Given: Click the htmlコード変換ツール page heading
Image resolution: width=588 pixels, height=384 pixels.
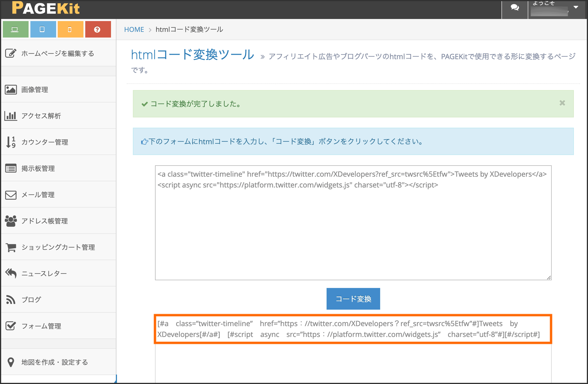Looking at the screenshot, I should (x=192, y=55).
